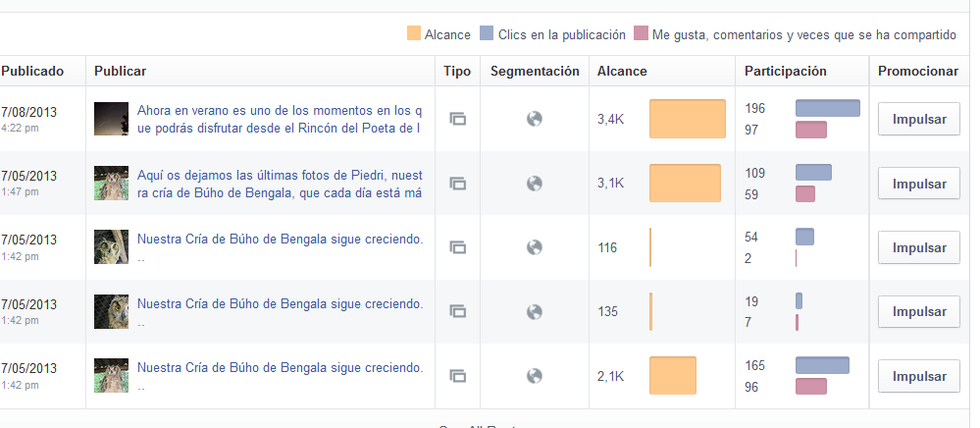Viewport: 980px width, 428px height.
Task: Click the globe icon in the 2,1K reach row
Action: pyautogui.click(x=535, y=375)
